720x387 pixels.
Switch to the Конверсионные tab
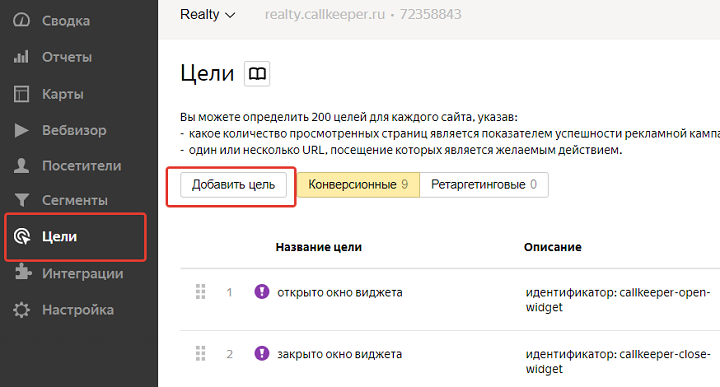pos(358,185)
